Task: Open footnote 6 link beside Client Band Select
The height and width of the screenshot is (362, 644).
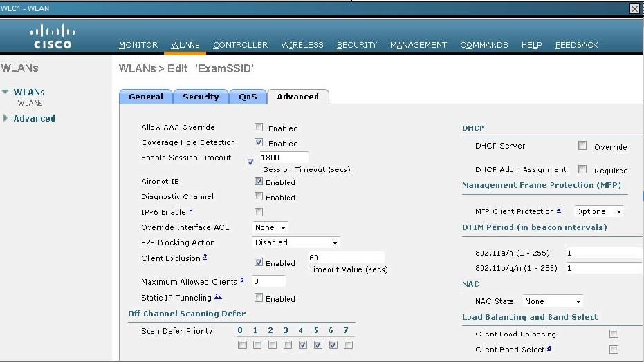Action: click(549, 348)
